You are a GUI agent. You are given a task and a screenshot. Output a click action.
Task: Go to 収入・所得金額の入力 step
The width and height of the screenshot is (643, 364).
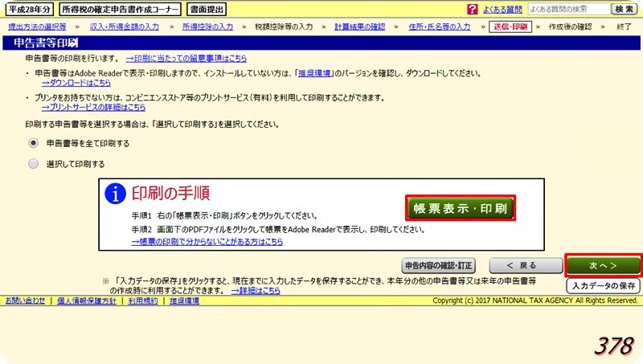tap(125, 27)
